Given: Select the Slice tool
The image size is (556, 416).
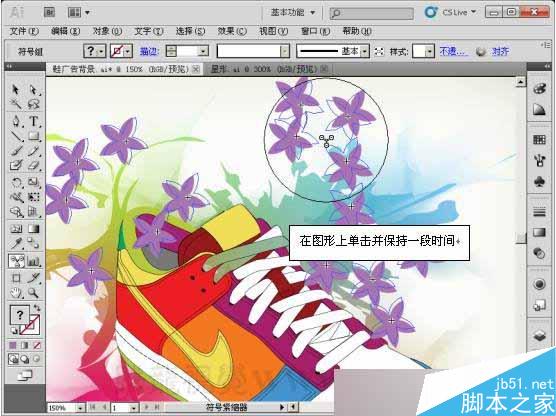Looking at the screenshot, I should coord(34,278).
